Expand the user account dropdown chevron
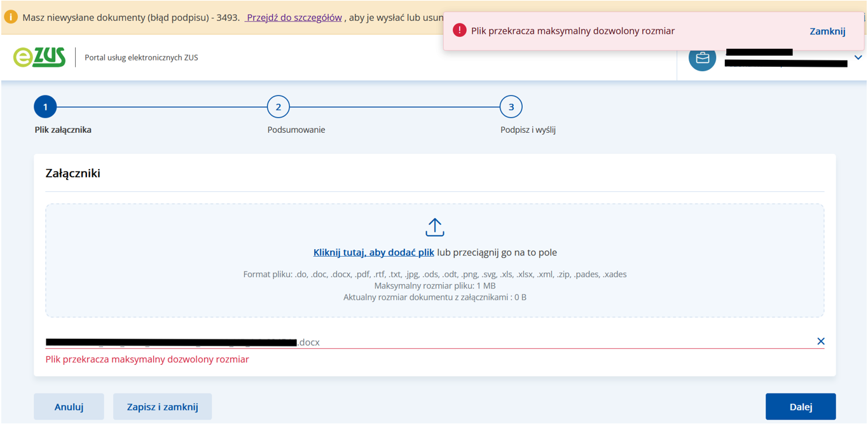The height and width of the screenshot is (424, 868). [858, 58]
